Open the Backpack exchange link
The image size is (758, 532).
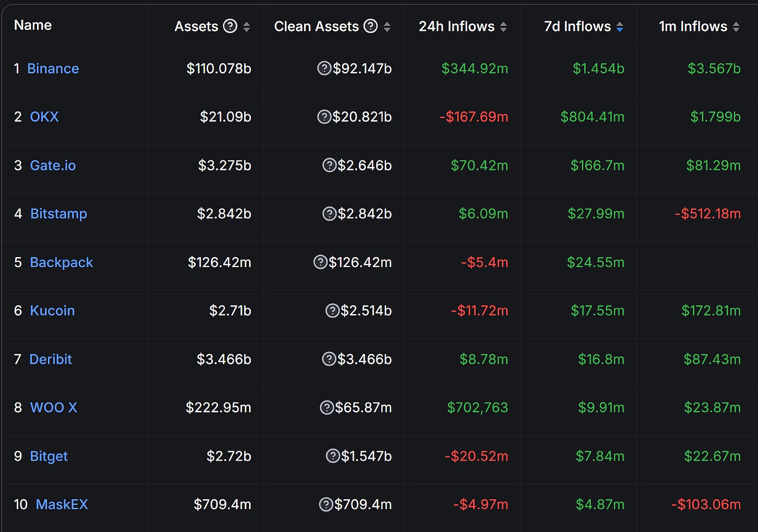61,262
